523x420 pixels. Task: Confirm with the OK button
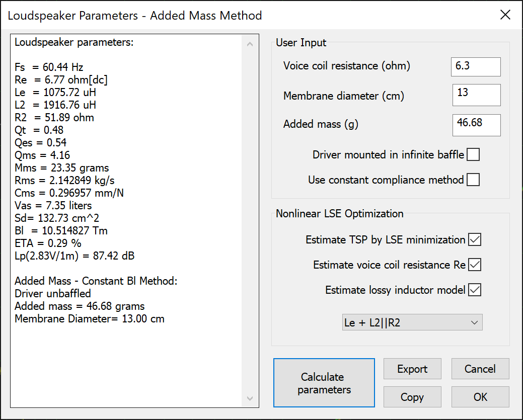(480, 397)
